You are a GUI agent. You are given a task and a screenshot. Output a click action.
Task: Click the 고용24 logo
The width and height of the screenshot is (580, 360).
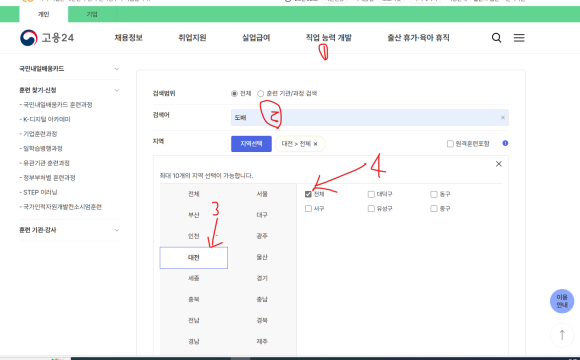click(x=47, y=38)
